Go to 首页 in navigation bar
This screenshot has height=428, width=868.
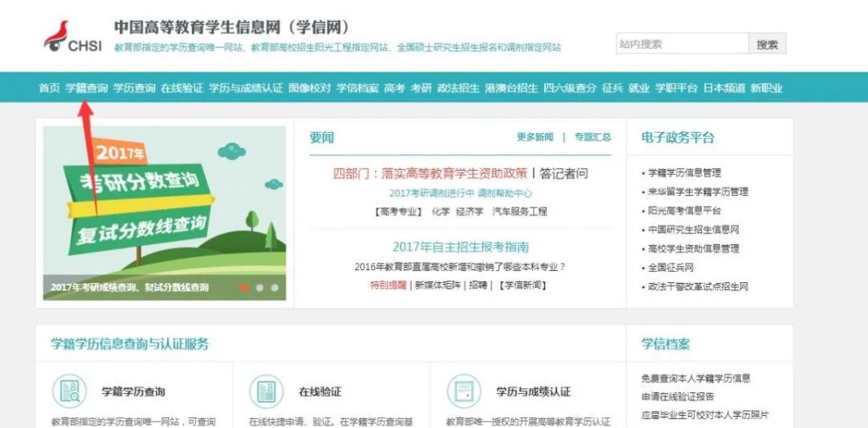click(x=49, y=88)
